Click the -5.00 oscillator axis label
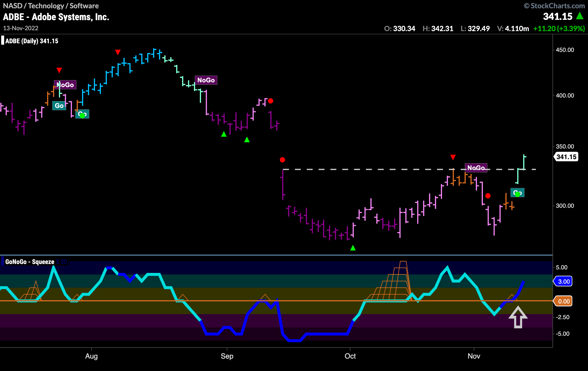 (563, 334)
